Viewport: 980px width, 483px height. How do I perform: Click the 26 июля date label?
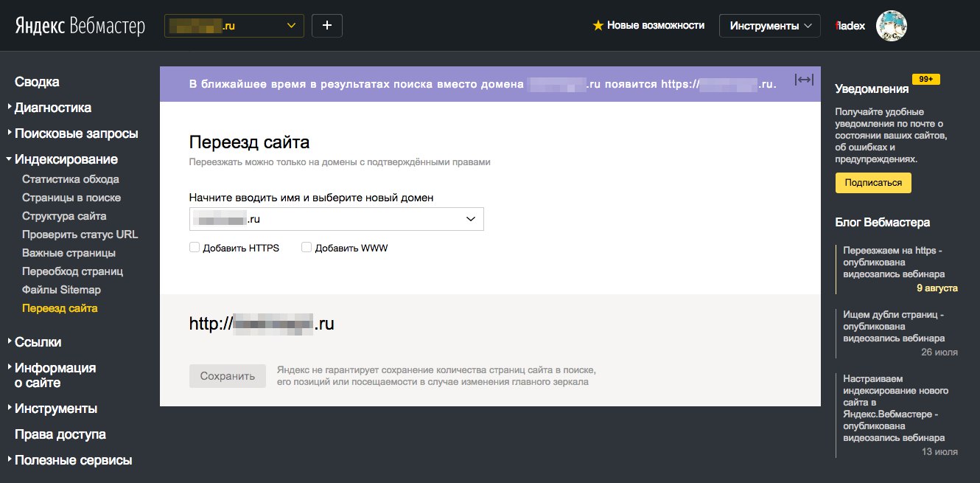tap(939, 352)
